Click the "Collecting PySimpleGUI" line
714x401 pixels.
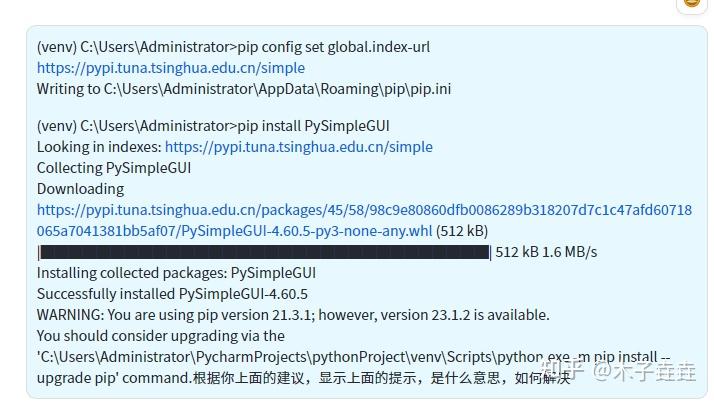click(x=114, y=168)
